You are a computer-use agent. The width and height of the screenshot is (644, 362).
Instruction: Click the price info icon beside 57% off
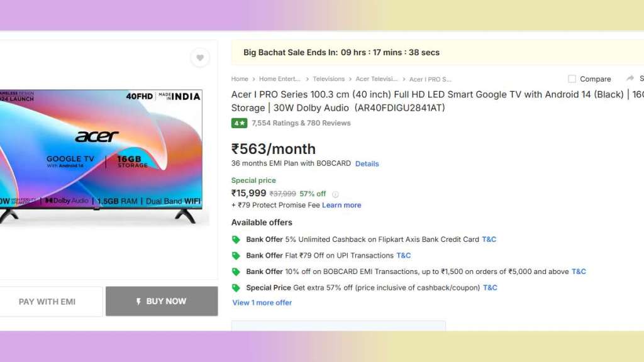[335, 194]
